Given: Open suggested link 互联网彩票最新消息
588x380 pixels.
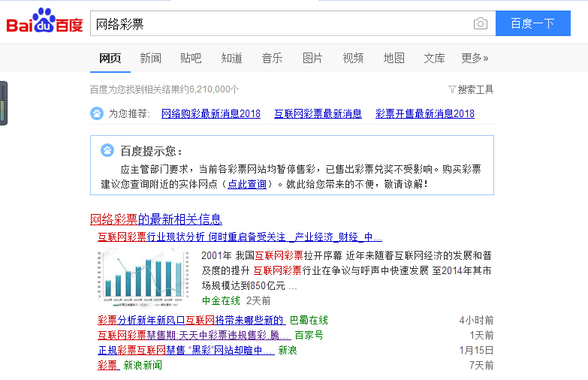Looking at the screenshot, I should pos(318,113).
